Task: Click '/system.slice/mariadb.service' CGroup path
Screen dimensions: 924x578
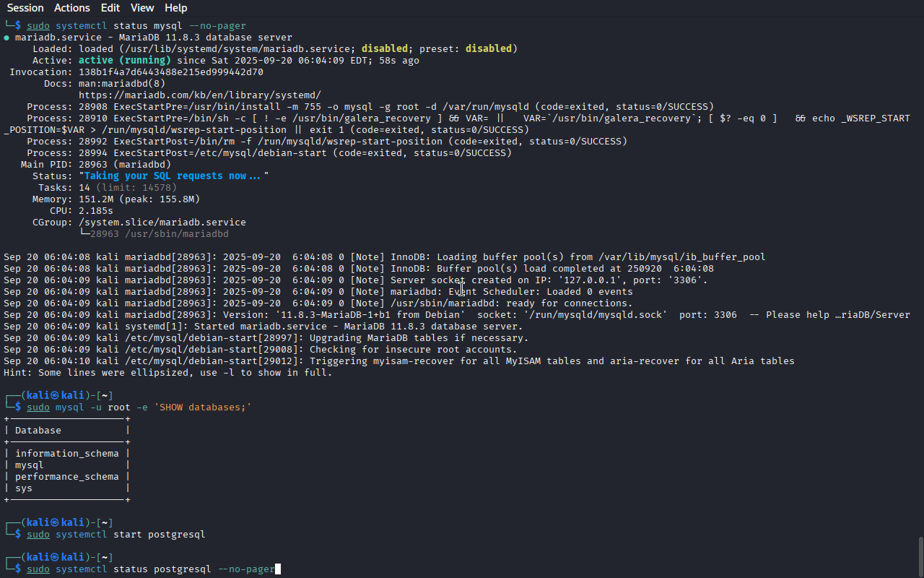Action: pos(162,223)
